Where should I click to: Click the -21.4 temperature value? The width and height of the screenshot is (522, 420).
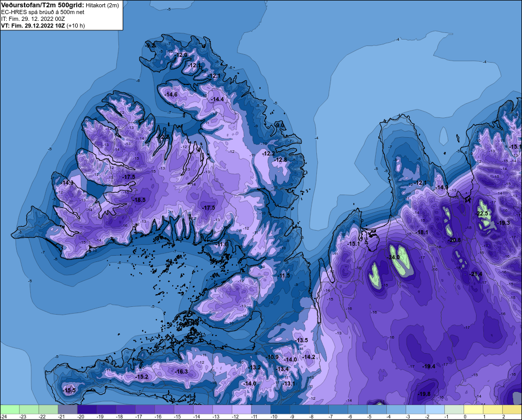point(476,274)
